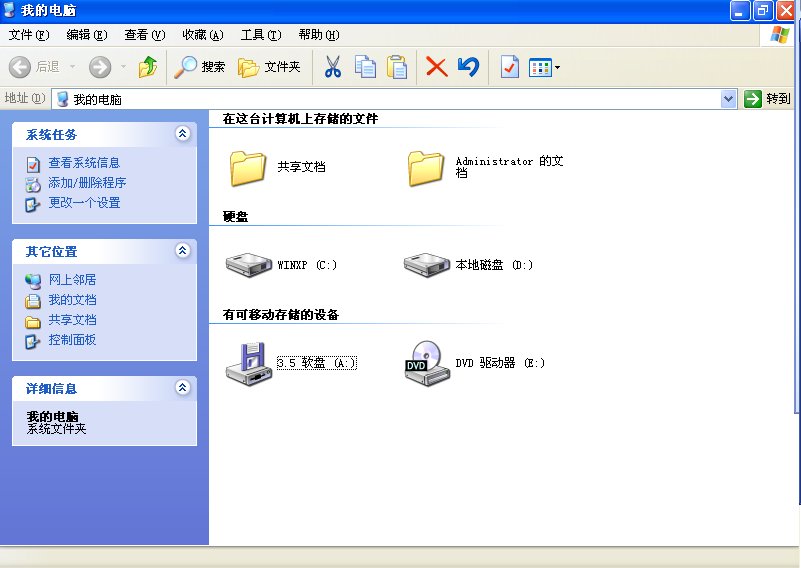This screenshot has height=568, width=801.
Task: Click the Forward green arrow button
Action: [x=100, y=67]
